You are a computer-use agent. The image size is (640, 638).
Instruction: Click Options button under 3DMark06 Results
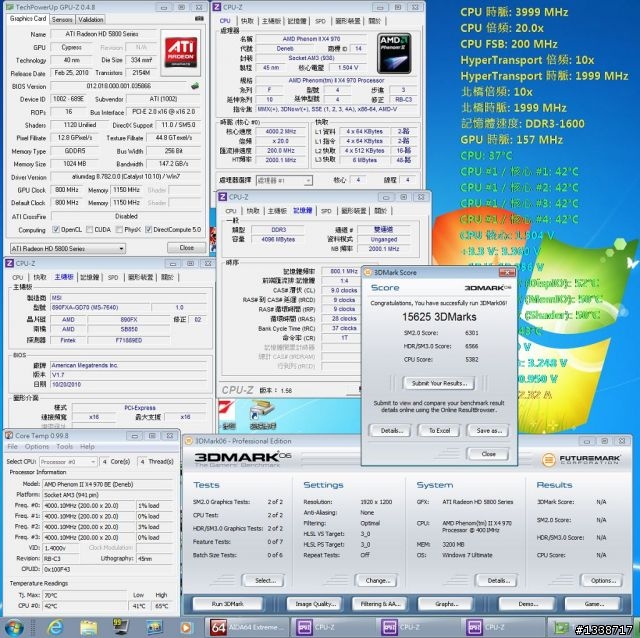[x=602, y=580]
